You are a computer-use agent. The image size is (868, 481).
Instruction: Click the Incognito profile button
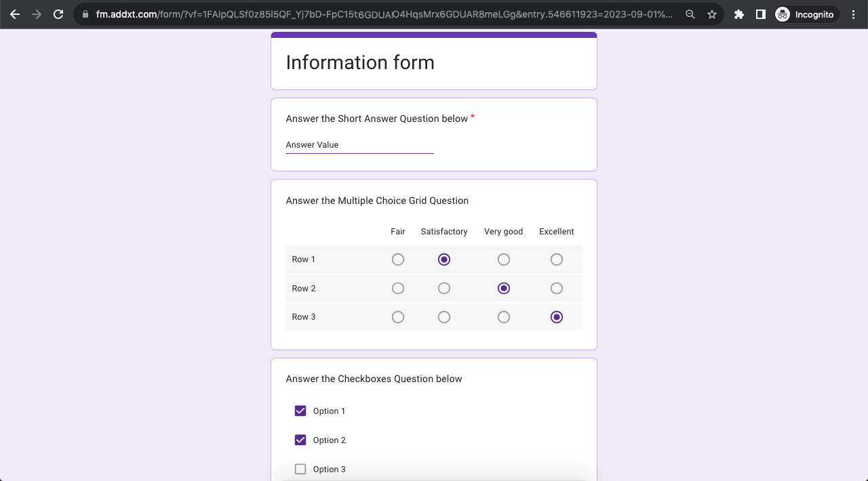coord(805,14)
